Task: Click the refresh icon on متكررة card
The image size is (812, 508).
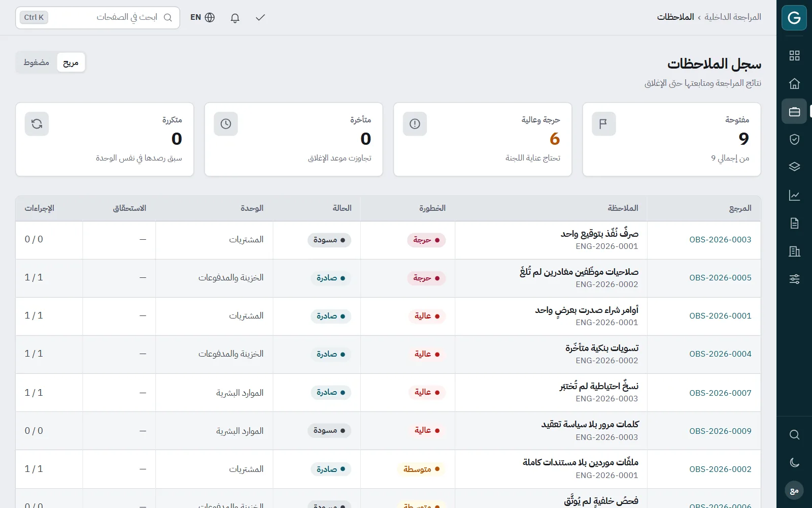Action: coord(37,124)
